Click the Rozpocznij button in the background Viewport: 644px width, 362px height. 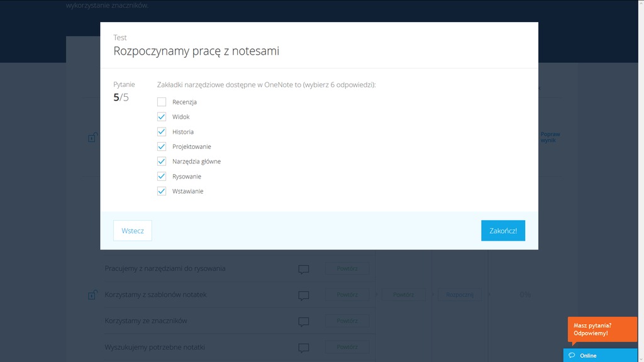460,295
